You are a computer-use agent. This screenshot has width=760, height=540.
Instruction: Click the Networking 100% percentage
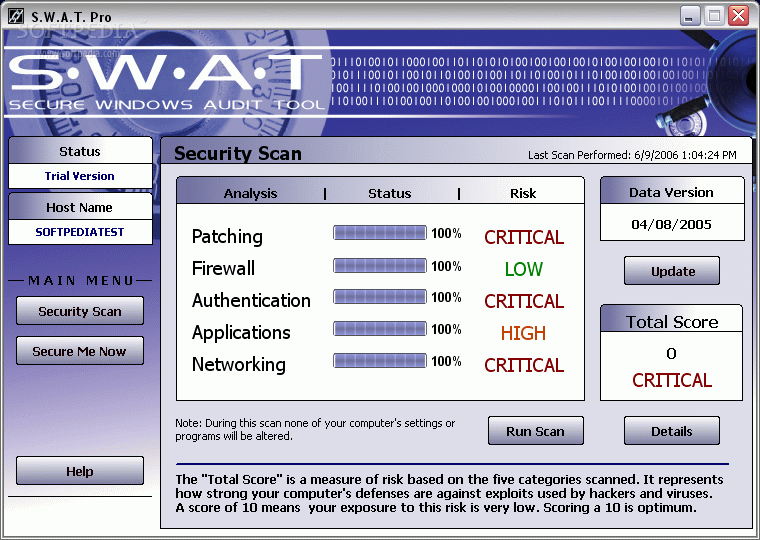pyautogui.click(x=446, y=361)
